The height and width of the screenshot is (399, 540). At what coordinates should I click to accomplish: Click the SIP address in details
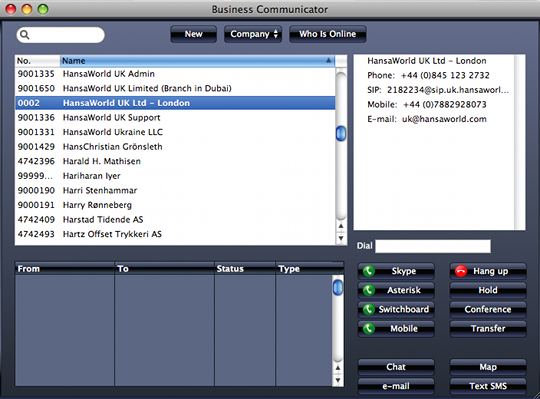448,90
